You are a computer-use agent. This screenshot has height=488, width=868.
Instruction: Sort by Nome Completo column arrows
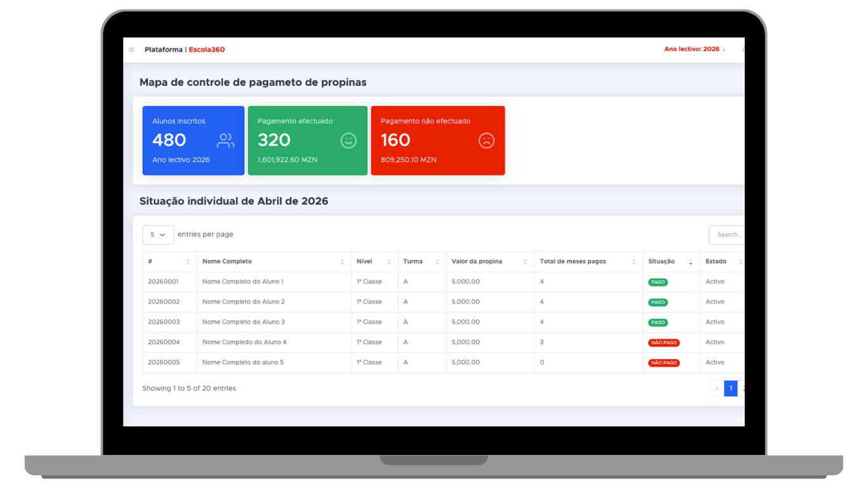(x=342, y=262)
